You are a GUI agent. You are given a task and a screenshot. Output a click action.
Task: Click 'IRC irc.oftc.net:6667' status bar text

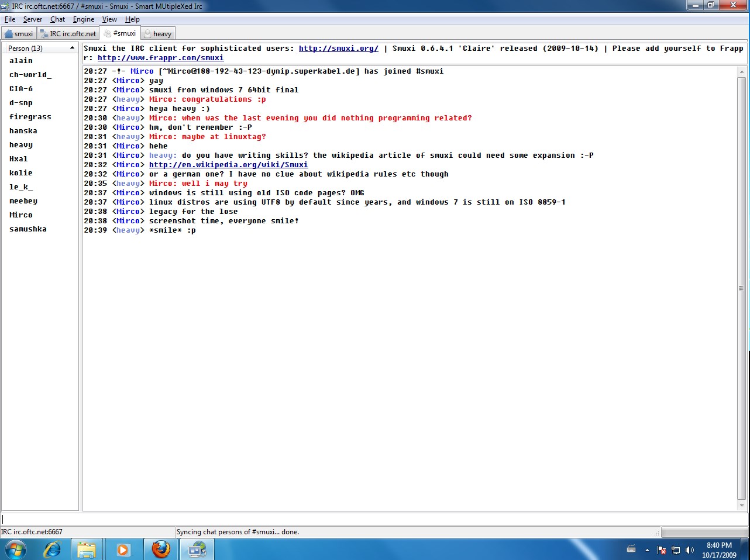[x=32, y=532]
